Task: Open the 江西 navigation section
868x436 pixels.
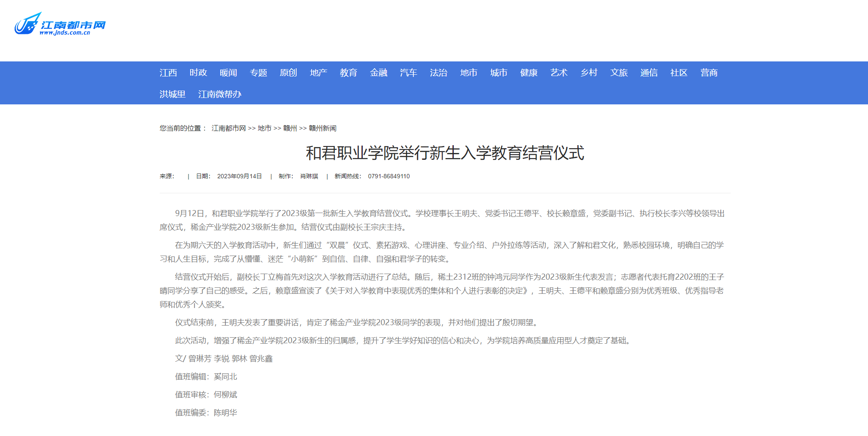Action: 168,73
